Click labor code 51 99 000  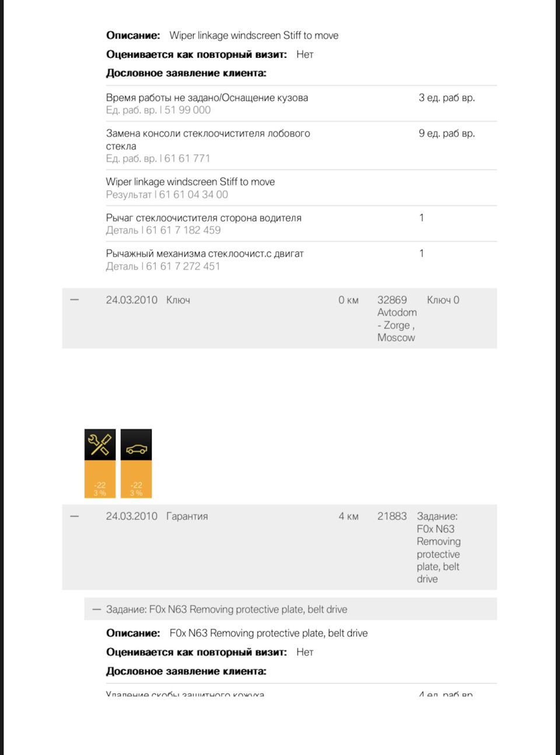tap(187, 110)
